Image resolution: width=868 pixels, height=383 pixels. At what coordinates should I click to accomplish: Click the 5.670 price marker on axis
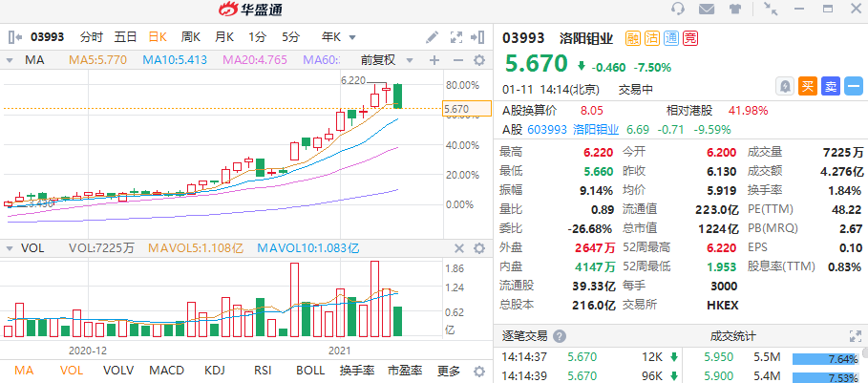click(x=467, y=109)
